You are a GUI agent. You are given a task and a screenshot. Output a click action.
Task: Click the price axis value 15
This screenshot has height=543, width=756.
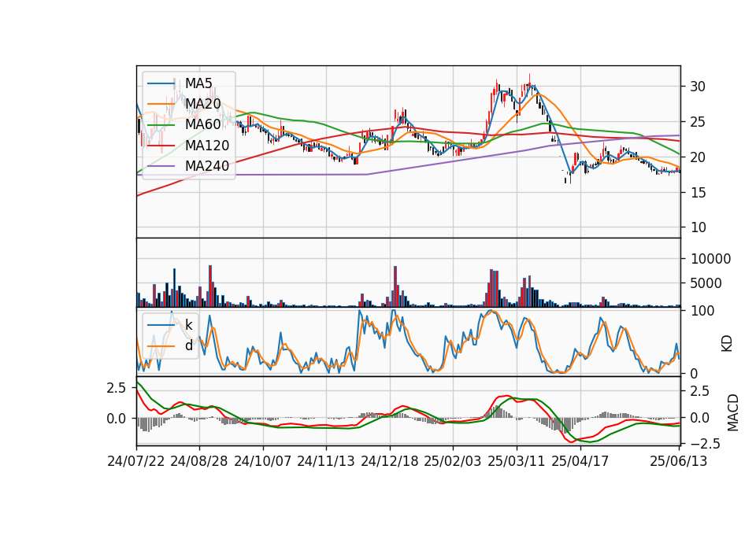tap(697, 192)
